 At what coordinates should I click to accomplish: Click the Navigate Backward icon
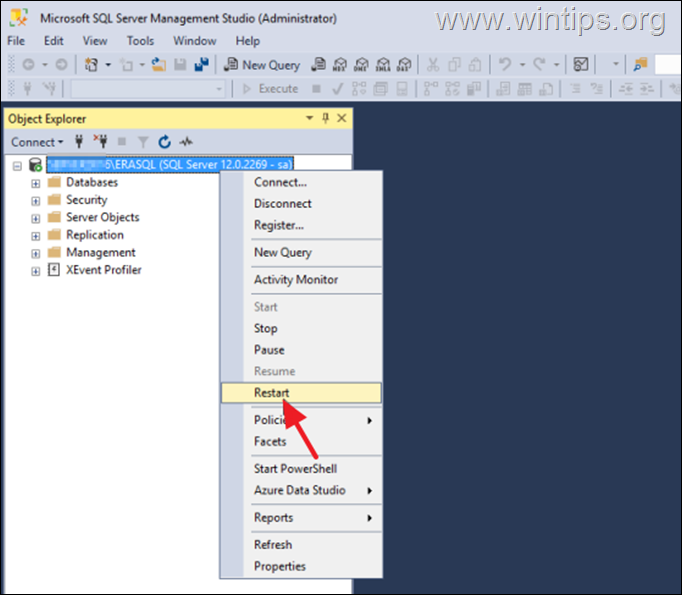tap(29, 65)
